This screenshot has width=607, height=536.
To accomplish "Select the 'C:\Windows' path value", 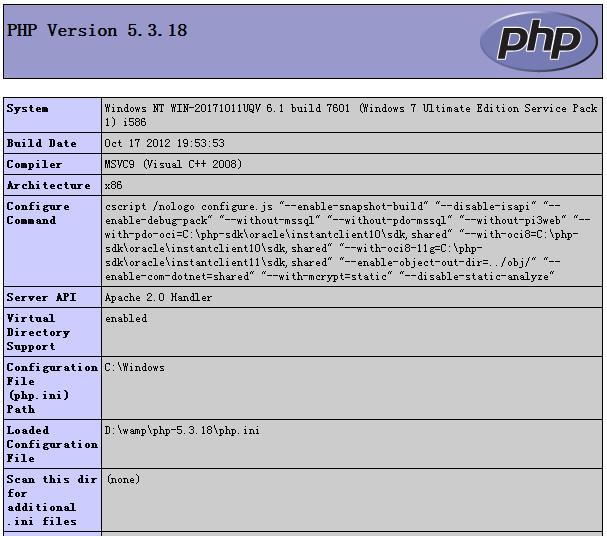I will click(135, 367).
